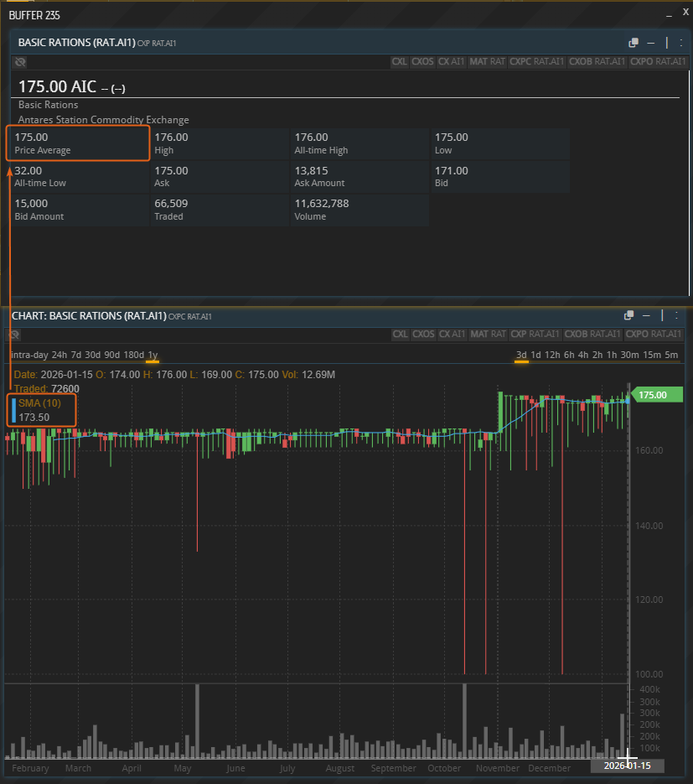Viewport: 693px width, 784px height.
Task: Click the vertical split icon in Basic Rations header
Action: pos(667,43)
